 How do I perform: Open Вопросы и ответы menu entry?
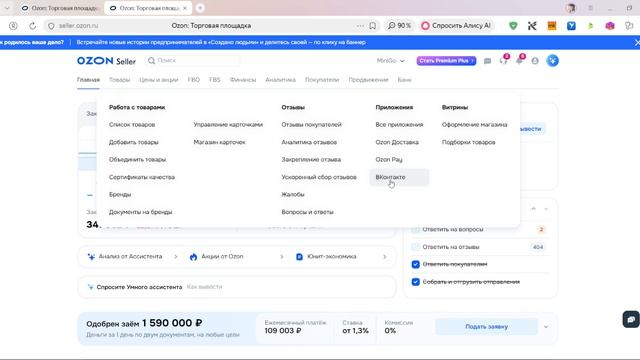pos(307,212)
